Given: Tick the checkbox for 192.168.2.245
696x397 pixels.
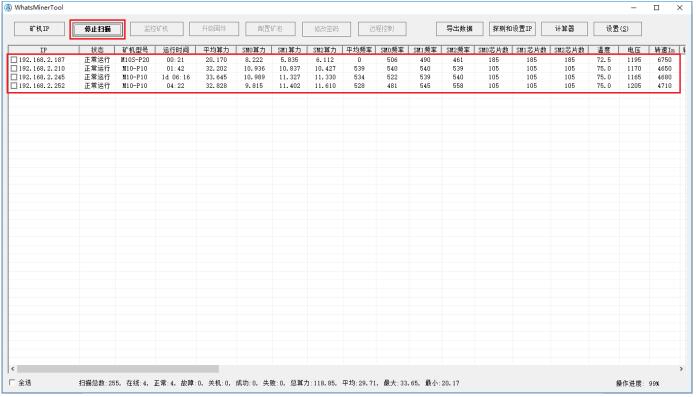Looking at the screenshot, I should pyautogui.click(x=14, y=77).
